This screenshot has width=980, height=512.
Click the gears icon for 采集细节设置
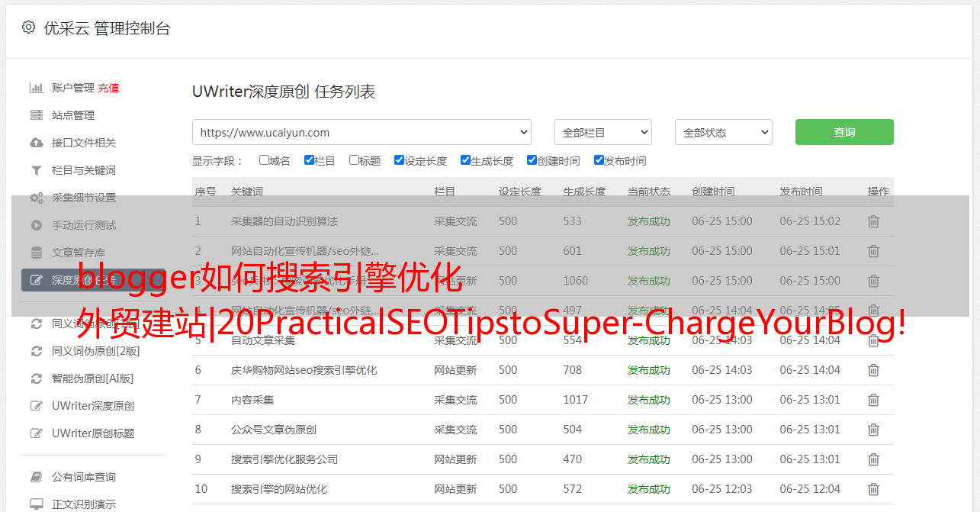pos(36,198)
